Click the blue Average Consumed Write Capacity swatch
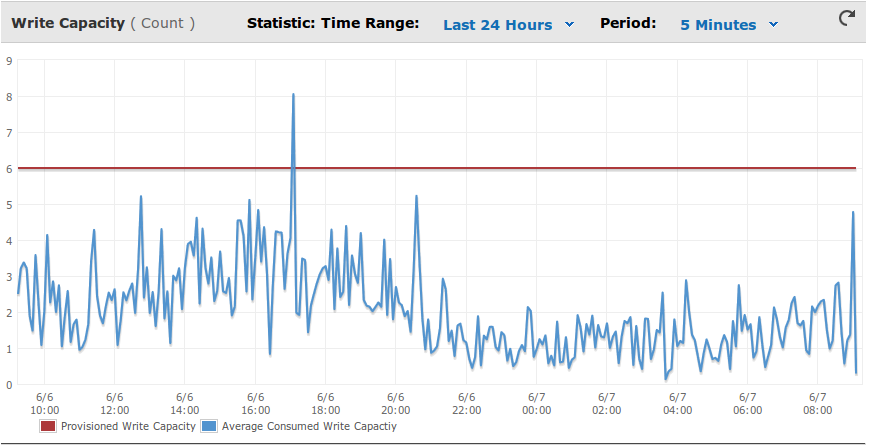Screen dimensions: 869x446 pos(209,426)
